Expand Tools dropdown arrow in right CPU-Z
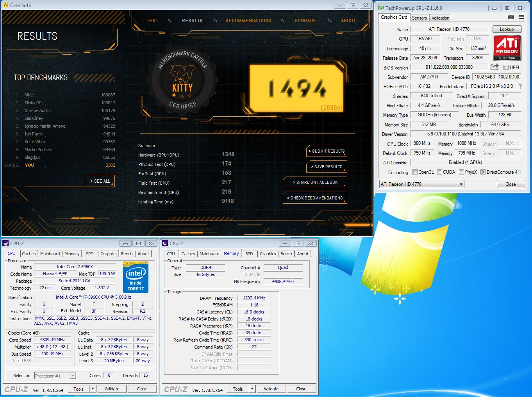Viewport: 532px width, 397px height. (x=252, y=389)
